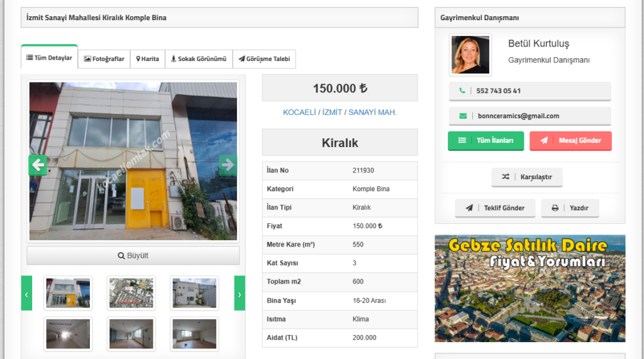The height and width of the screenshot is (359, 644).
Task: Click the next photo arrow on main image
Action: pos(228,165)
